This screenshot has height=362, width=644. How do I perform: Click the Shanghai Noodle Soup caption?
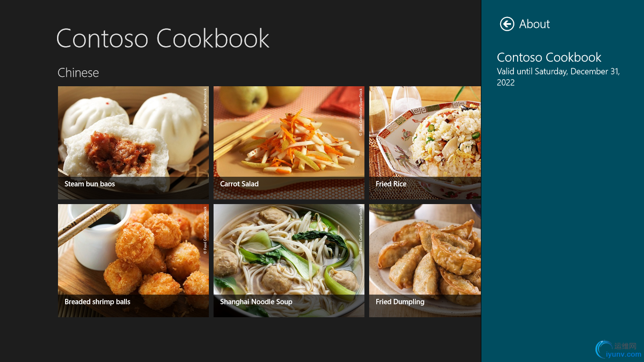256,302
